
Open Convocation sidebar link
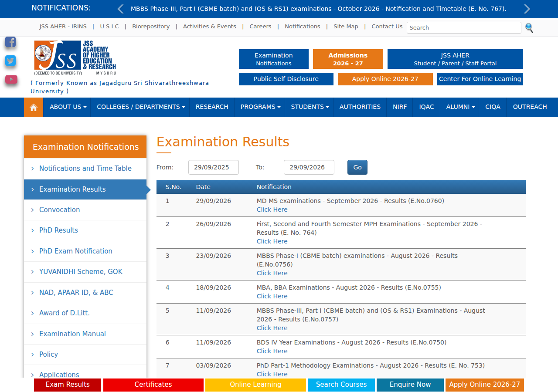click(85, 210)
